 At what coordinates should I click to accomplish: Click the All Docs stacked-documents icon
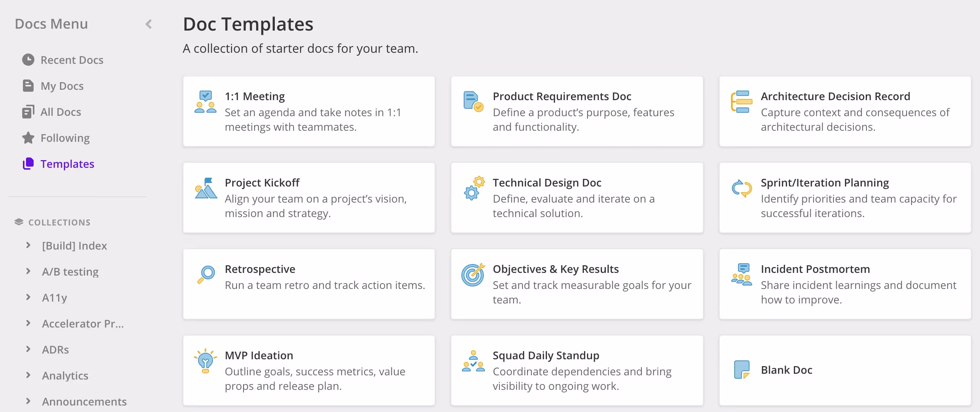click(x=28, y=112)
